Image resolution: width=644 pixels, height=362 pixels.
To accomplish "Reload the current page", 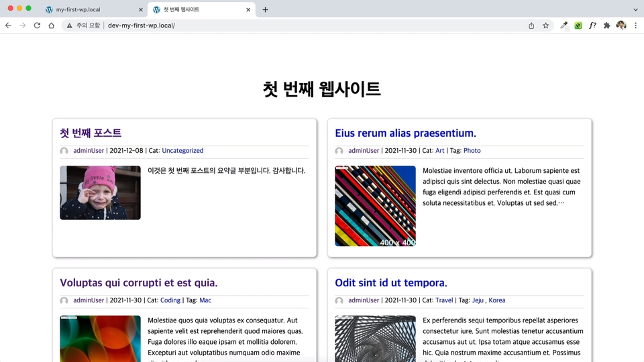I will coord(37,25).
